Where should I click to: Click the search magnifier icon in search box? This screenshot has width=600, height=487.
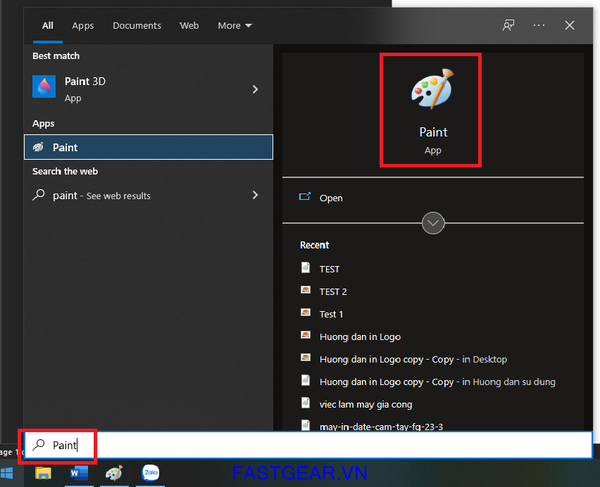[39, 445]
